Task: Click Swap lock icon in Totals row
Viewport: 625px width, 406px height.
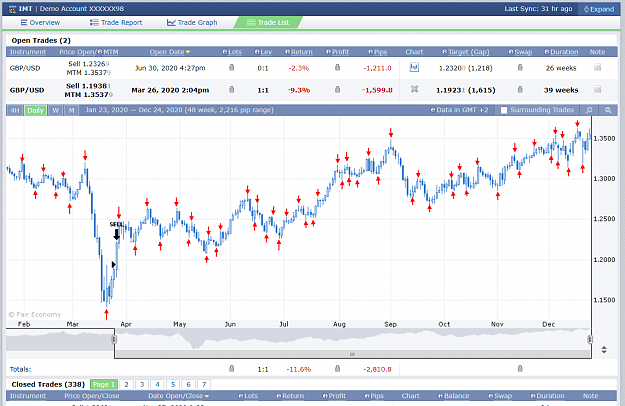Action: coord(520,369)
